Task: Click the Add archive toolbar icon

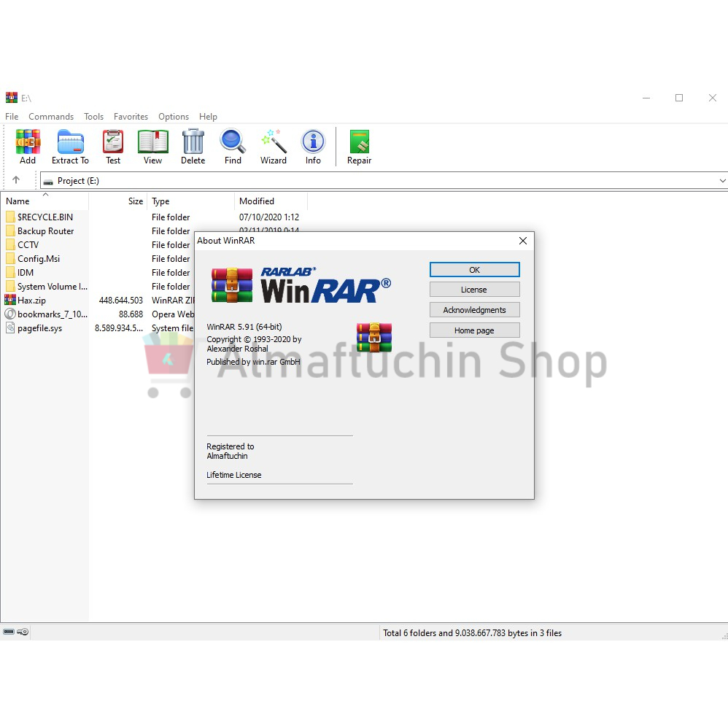Action: (28, 142)
